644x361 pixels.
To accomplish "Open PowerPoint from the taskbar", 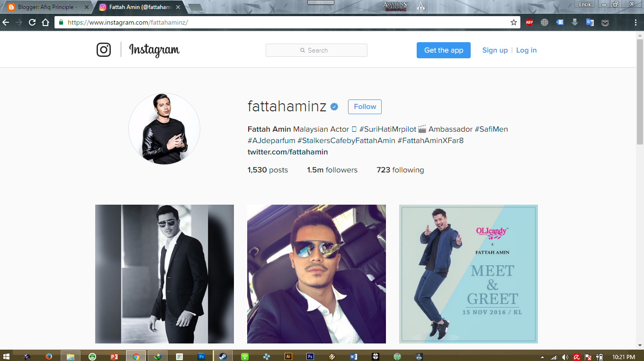I will pos(114,356).
